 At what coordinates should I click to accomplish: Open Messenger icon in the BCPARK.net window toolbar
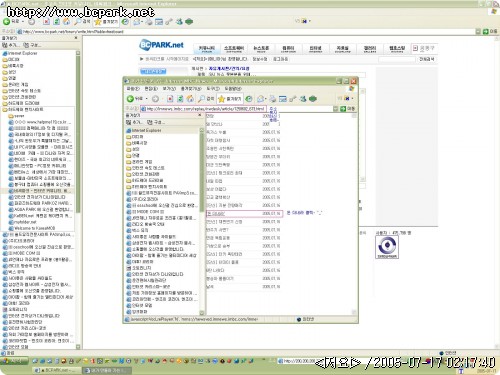179,22
